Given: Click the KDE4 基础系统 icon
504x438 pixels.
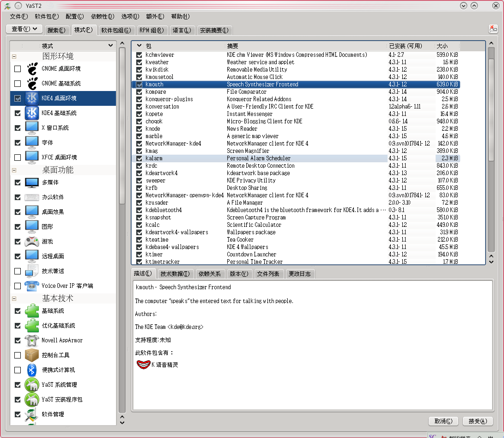Looking at the screenshot, I should coord(32,113).
